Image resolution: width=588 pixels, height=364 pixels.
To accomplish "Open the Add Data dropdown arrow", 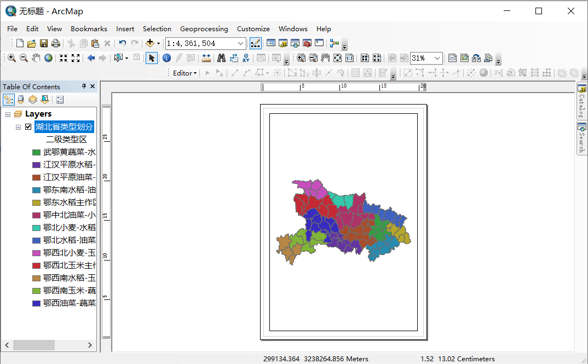I will [158, 43].
